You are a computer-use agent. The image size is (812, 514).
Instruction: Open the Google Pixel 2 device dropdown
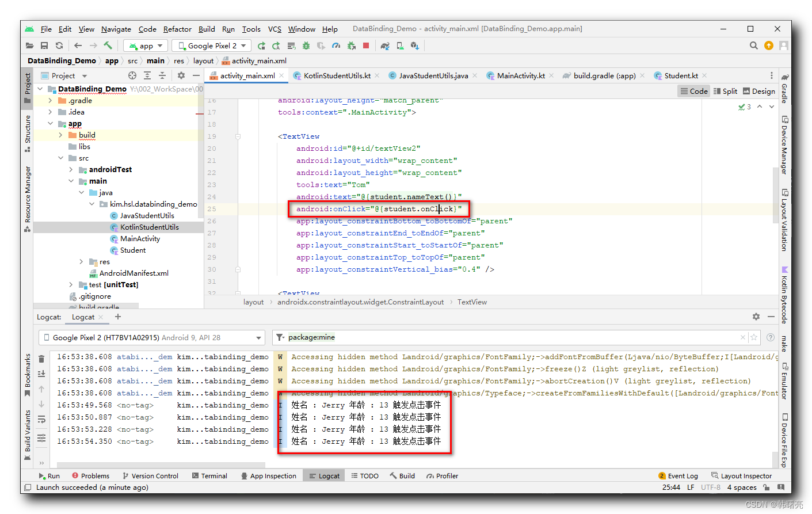(x=212, y=45)
